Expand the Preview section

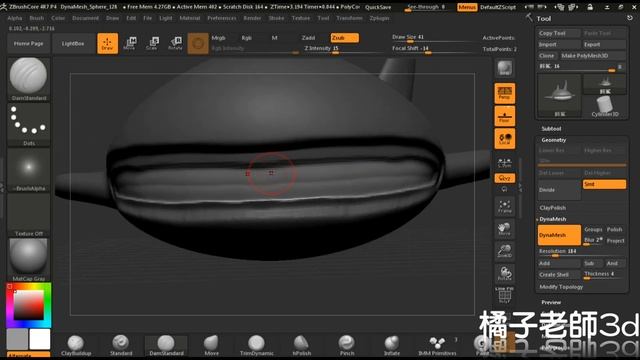551,302
